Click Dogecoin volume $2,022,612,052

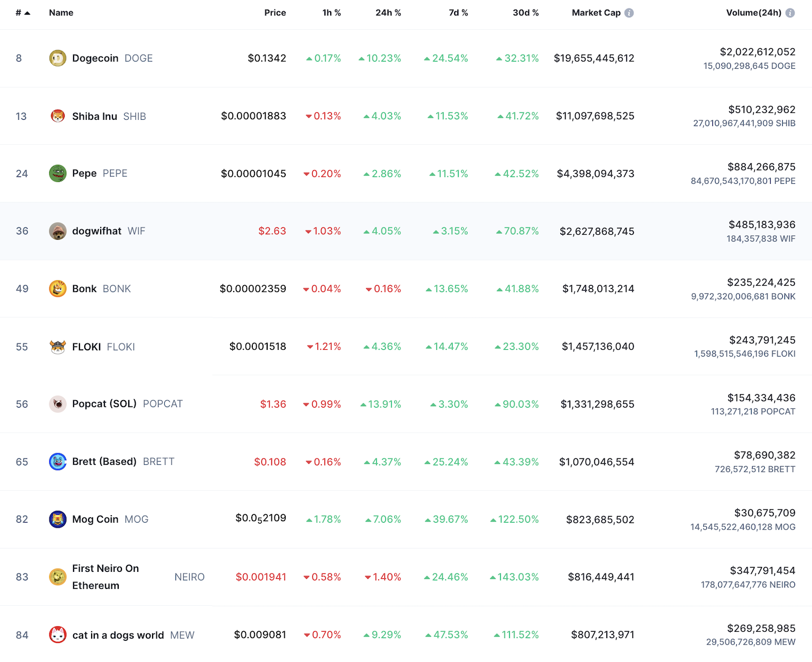(x=758, y=52)
